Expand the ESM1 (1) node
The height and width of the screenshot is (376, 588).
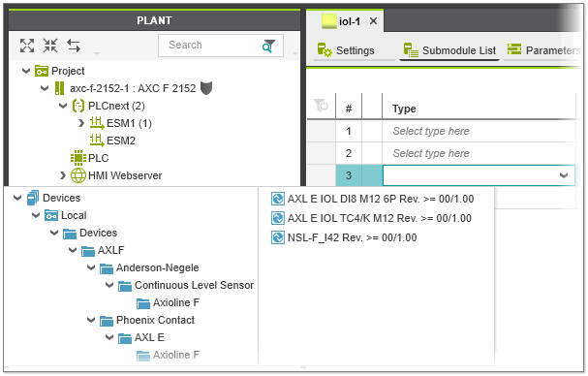tap(81, 123)
